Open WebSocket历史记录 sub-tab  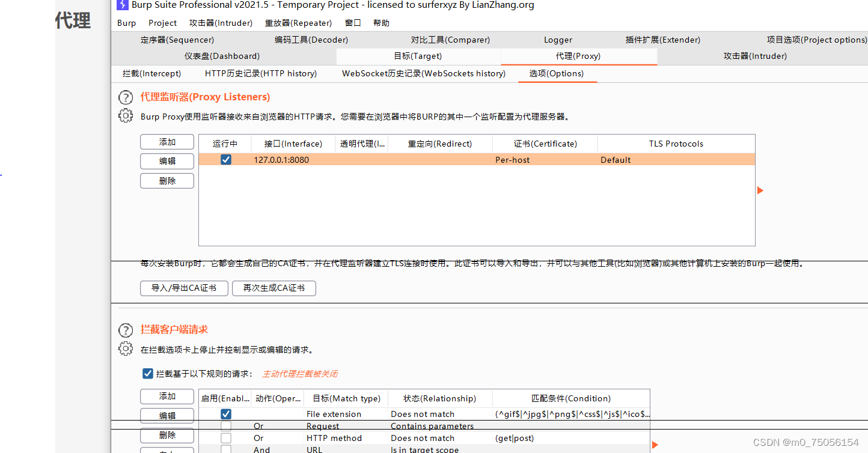point(424,73)
